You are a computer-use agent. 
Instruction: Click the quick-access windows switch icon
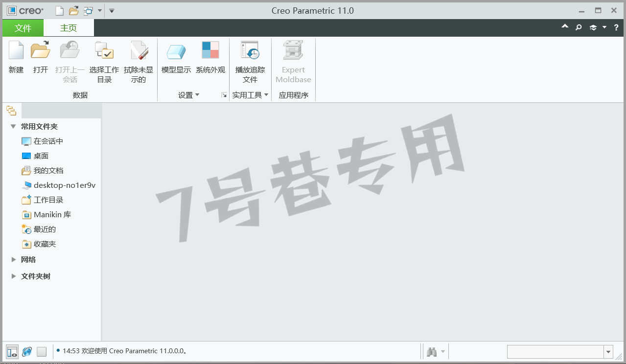coord(88,11)
